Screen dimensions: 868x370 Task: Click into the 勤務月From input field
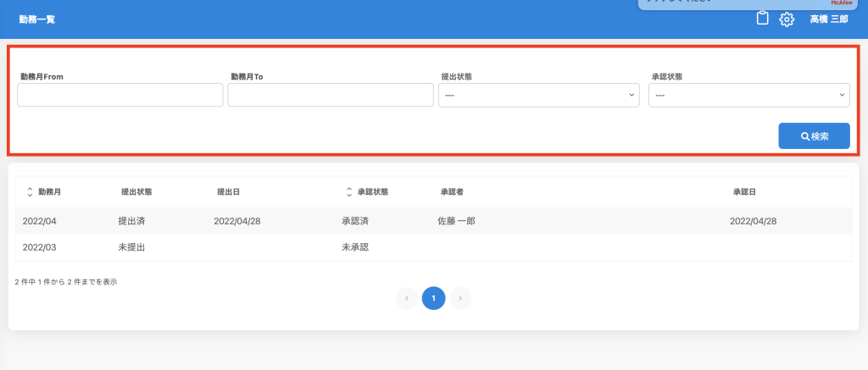point(120,95)
